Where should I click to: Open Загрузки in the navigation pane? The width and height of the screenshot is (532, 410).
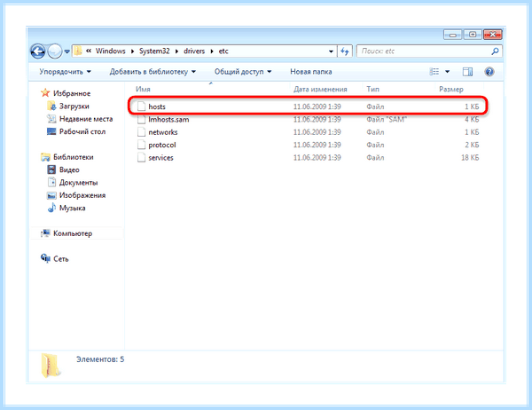(x=74, y=106)
